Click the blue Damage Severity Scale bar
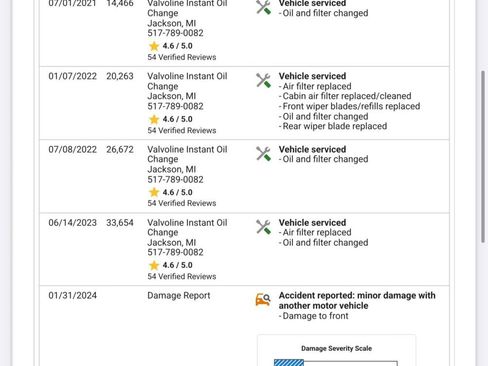The image size is (488, 366). [289, 363]
